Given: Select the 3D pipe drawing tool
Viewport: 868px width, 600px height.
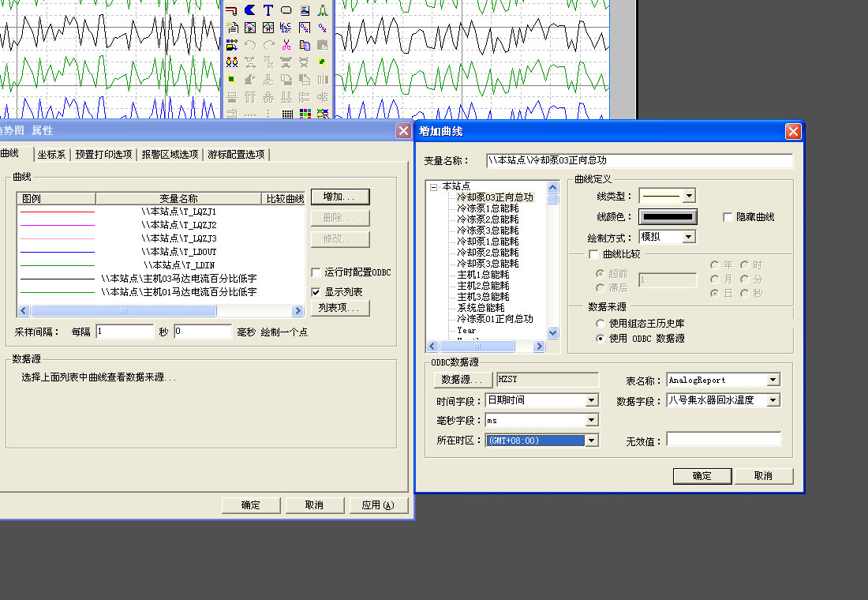Looking at the screenshot, I should coord(232,10).
